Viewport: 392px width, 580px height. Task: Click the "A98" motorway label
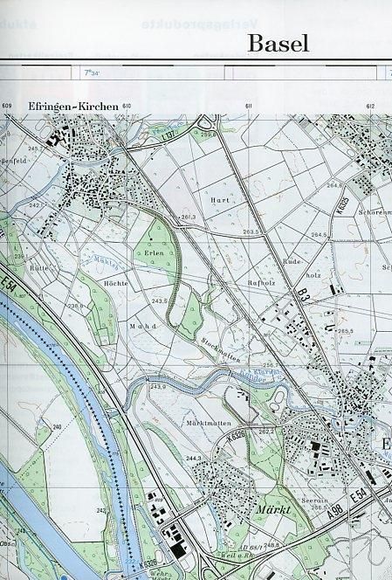click(x=336, y=513)
